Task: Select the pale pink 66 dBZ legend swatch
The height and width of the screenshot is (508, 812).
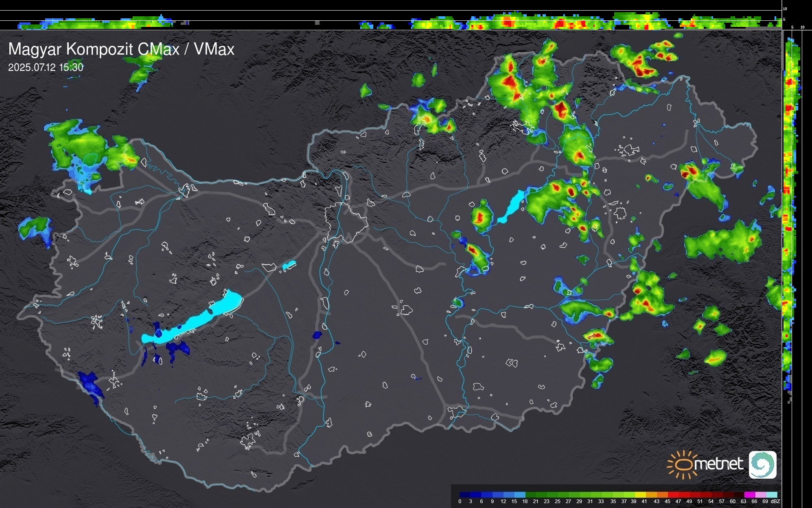Action: coord(760,495)
